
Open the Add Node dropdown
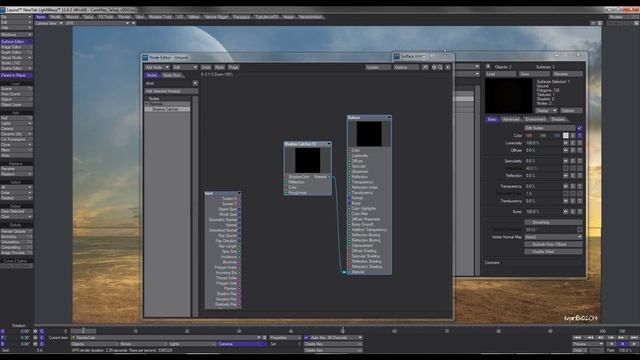coord(157,67)
